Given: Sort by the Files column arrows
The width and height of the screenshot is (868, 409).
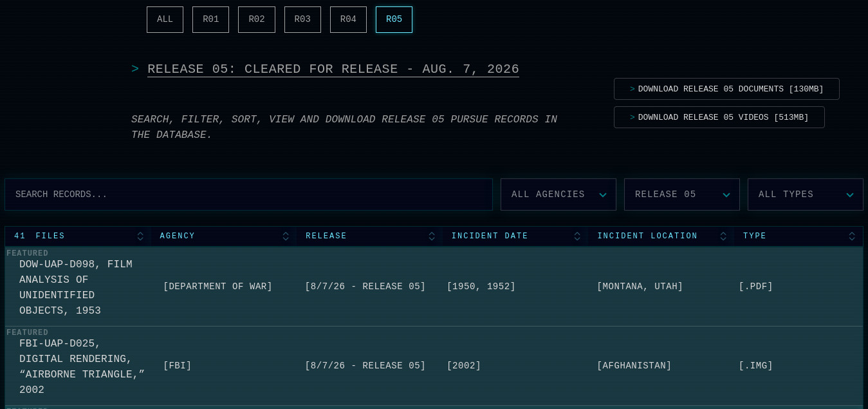Looking at the screenshot, I should [x=140, y=236].
